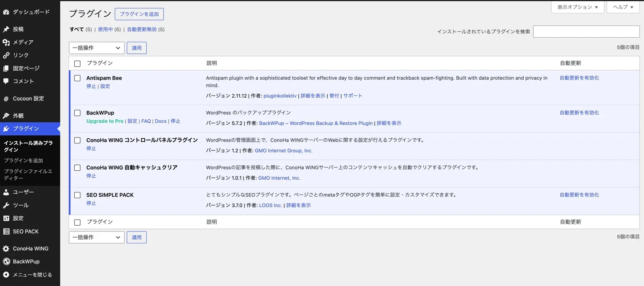This screenshot has width=644, height=286.
Task: Click the chain link icon for リンク
Action: pos(6,55)
